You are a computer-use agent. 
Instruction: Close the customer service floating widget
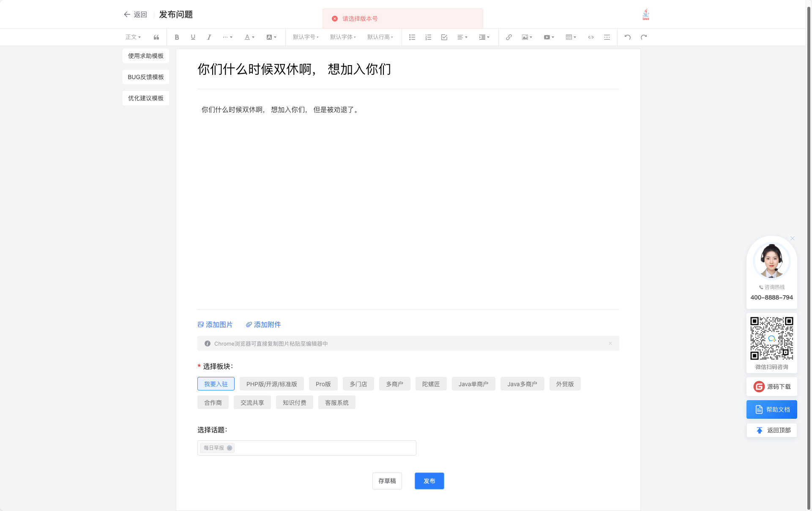click(x=793, y=239)
